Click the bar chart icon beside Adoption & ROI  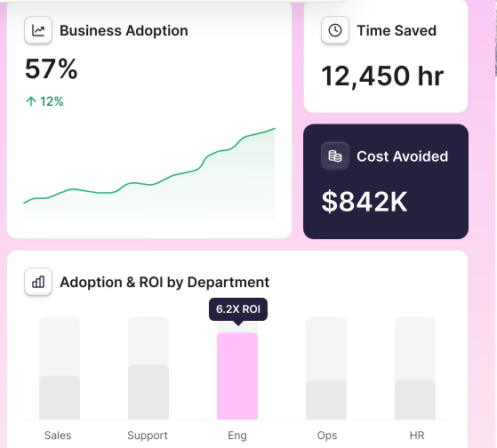pyautogui.click(x=38, y=282)
